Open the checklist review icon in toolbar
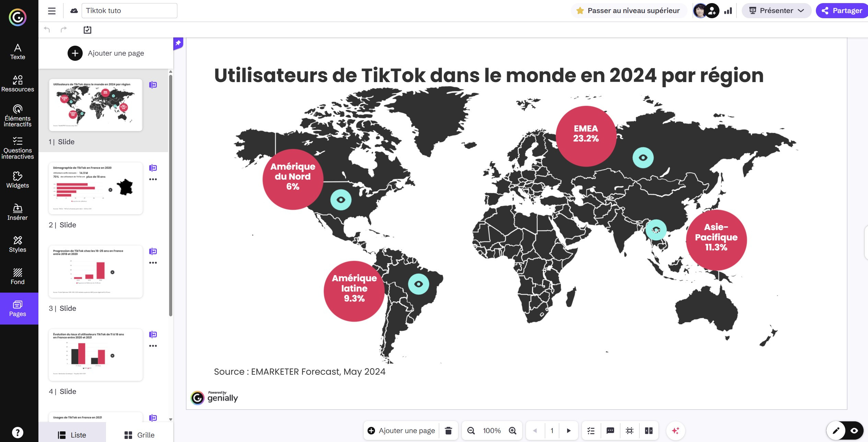Image resolution: width=868 pixels, height=442 pixels. point(87,30)
